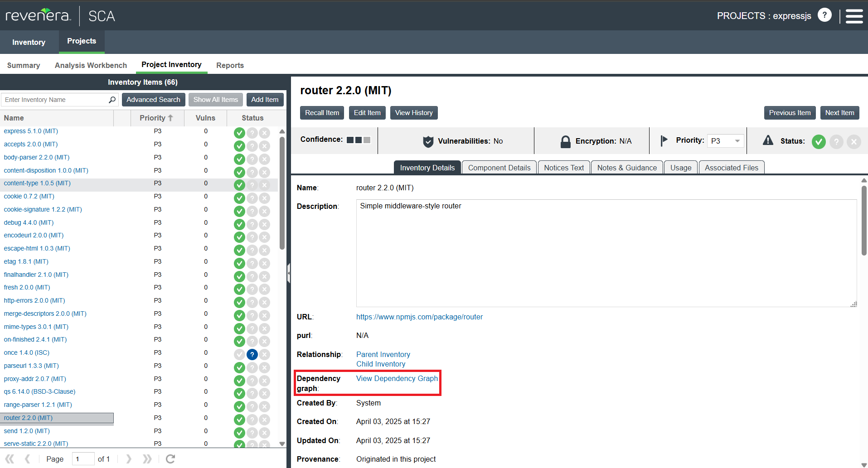Open the hamburger main menu
The width and height of the screenshot is (868, 468).
tap(854, 16)
